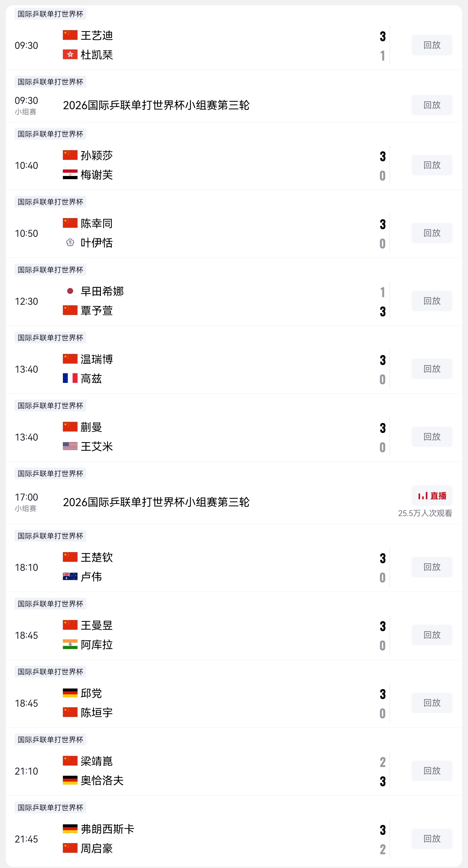468x868 pixels.
Task: Play 回放 for 王艺迪 vs 杜凯琹
Action: click(432, 45)
